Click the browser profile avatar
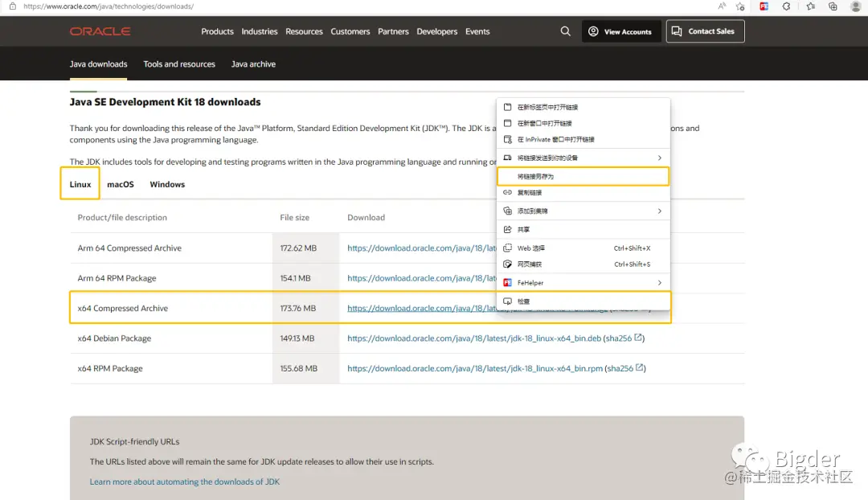868x500 pixels. [856, 6]
